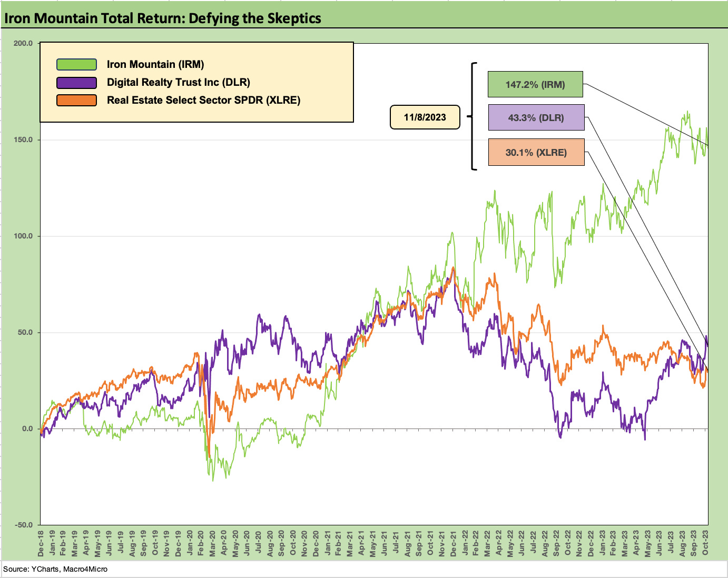
Task: Click the 11/8/2023 date label box
Action: [425, 117]
